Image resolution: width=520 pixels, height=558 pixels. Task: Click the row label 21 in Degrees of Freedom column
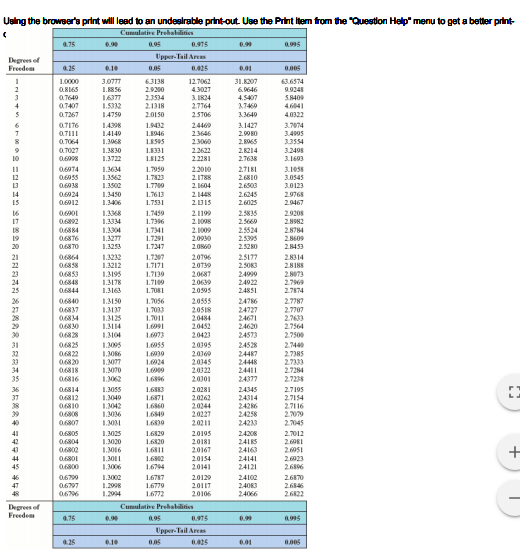coord(16,257)
